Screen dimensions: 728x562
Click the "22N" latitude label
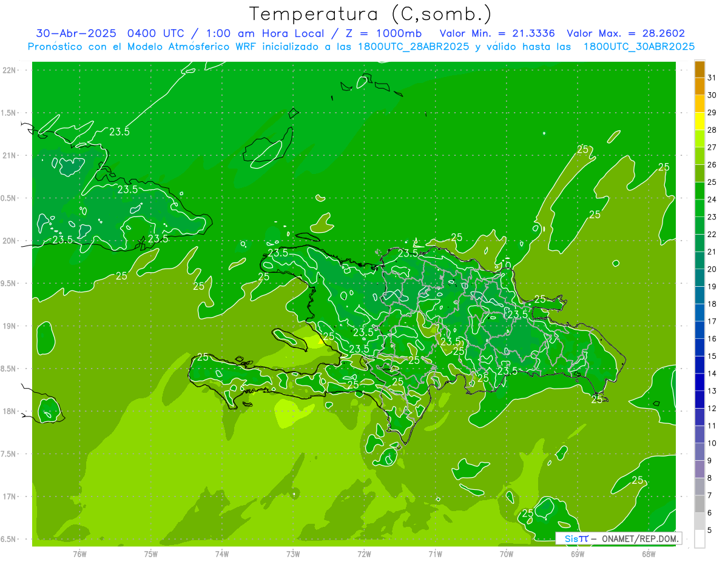(x=10, y=70)
